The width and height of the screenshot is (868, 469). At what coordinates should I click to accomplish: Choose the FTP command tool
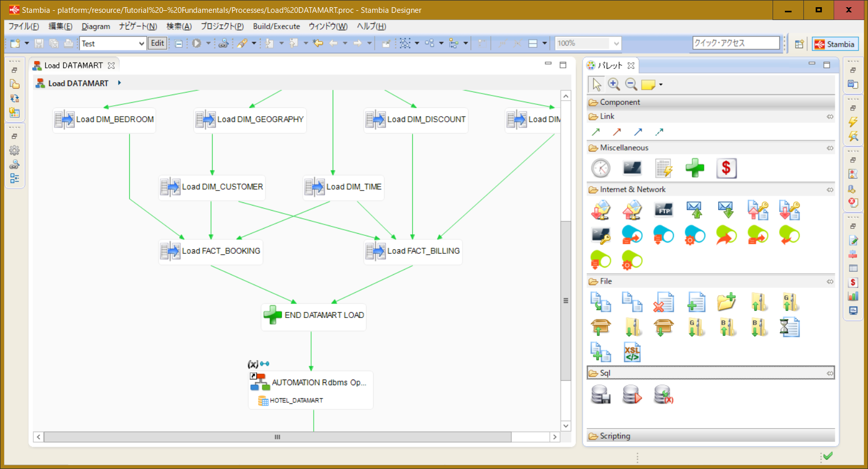coord(664,210)
